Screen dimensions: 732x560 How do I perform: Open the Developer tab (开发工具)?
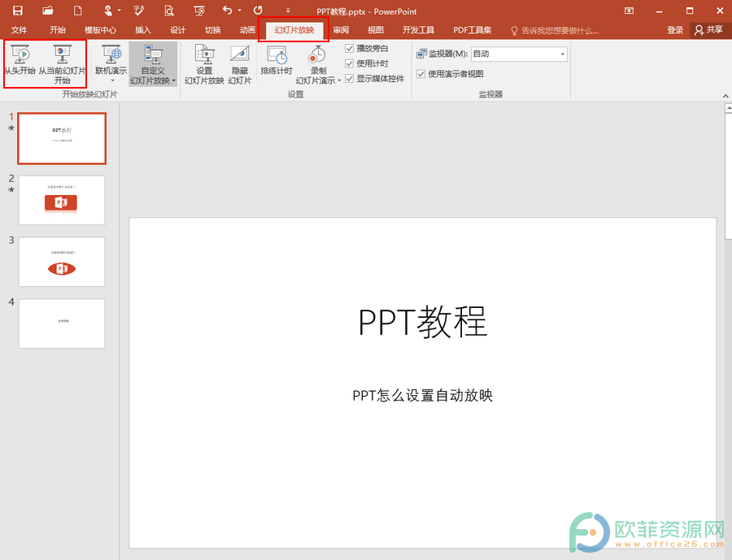[x=418, y=30]
